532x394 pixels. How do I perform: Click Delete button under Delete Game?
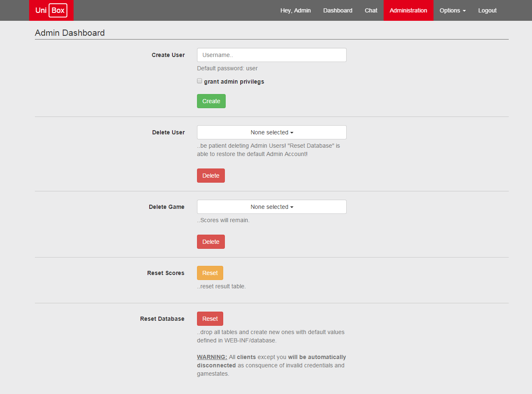211,242
